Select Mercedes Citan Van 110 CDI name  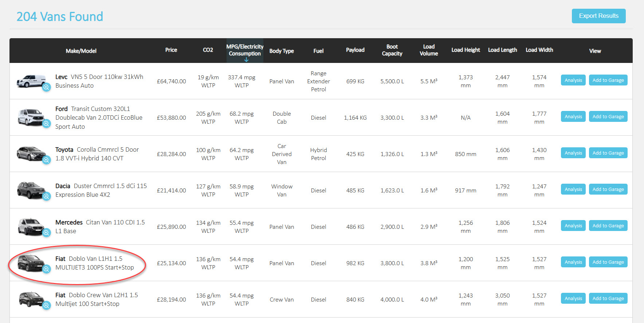[100, 227]
